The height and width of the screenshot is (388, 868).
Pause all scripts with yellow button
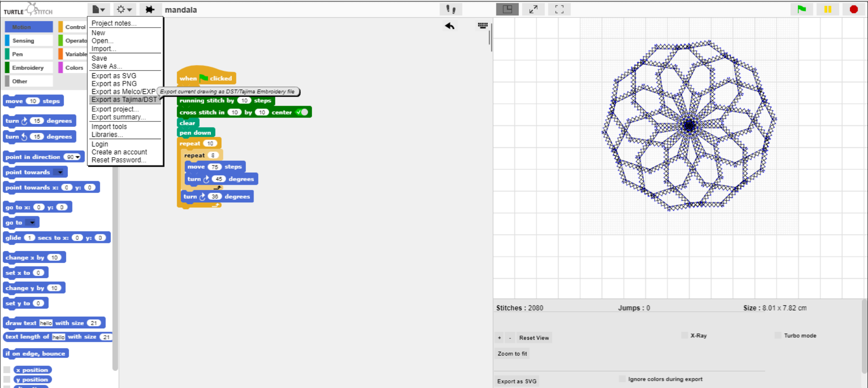point(828,9)
